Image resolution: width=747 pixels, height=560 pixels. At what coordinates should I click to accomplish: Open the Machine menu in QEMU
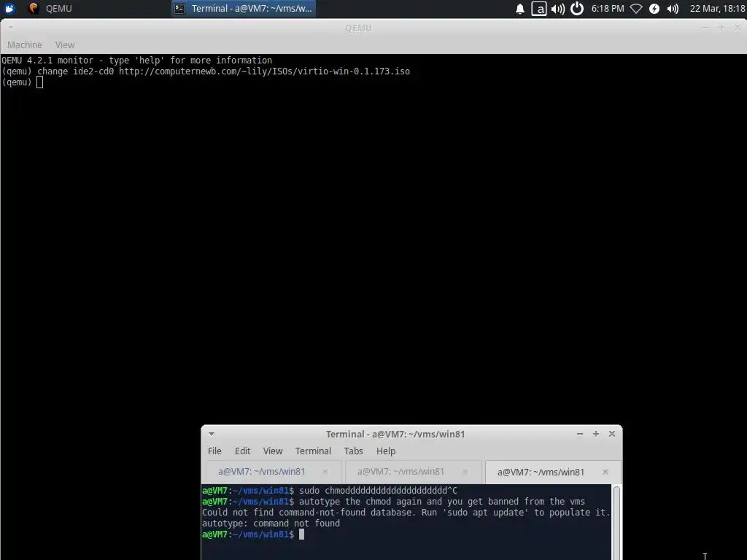point(25,44)
